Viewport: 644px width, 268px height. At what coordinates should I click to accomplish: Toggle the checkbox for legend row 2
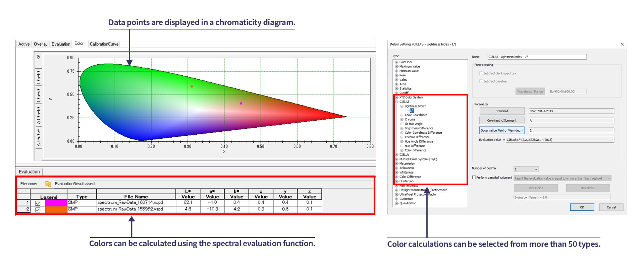tap(38, 210)
